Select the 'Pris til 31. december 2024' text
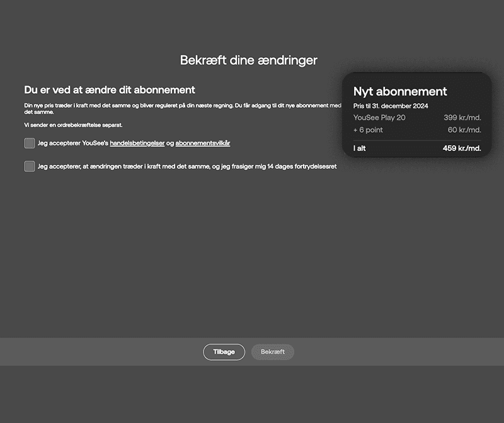 tap(391, 106)
